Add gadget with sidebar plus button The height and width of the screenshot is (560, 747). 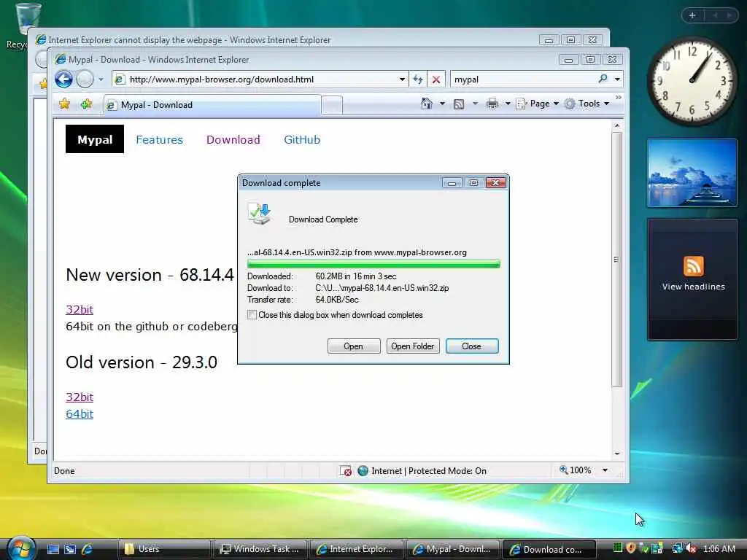click(692, 15)
